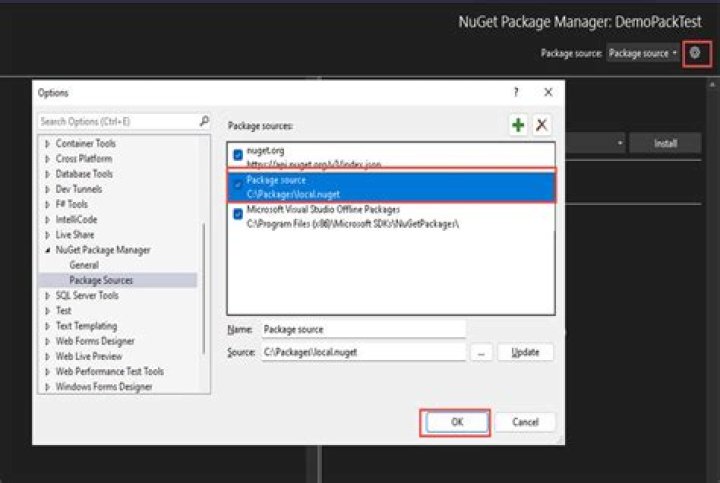Toggle the nuget.org source checkbox

237,154
